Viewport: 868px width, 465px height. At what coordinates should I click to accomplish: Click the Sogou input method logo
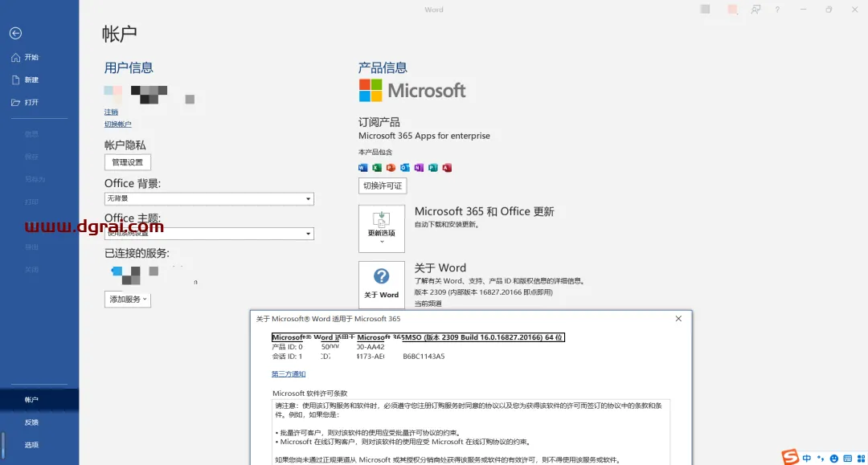(790, 457)
